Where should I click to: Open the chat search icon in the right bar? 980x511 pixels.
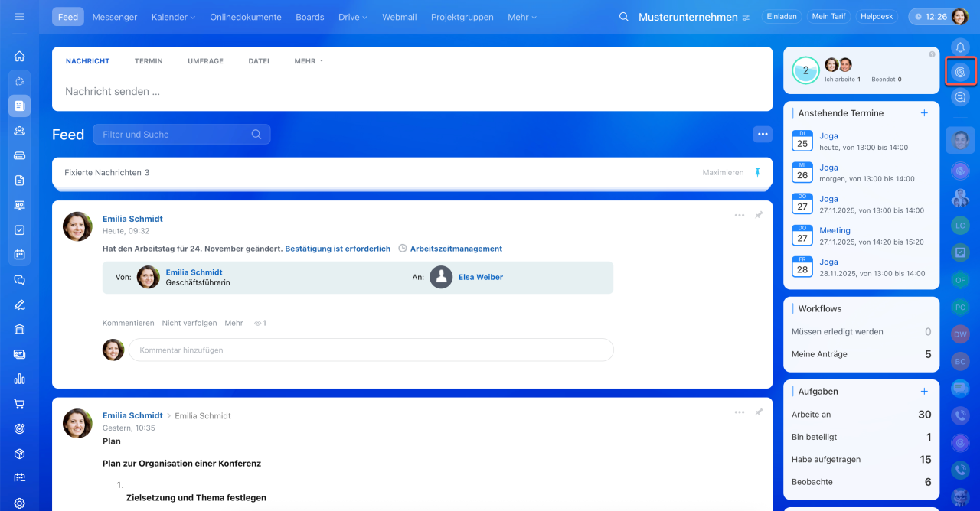[x=960, y=96]
